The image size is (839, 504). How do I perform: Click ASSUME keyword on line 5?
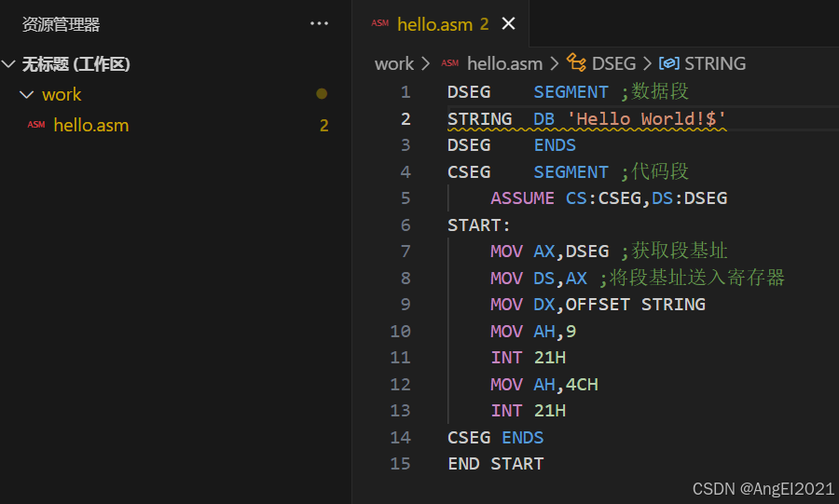point(522,198)
